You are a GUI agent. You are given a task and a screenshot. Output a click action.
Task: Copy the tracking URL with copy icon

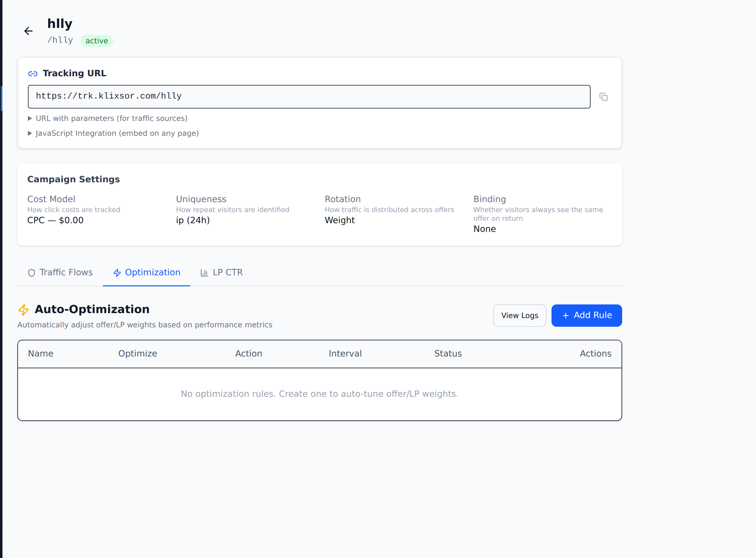coord(604,97)
